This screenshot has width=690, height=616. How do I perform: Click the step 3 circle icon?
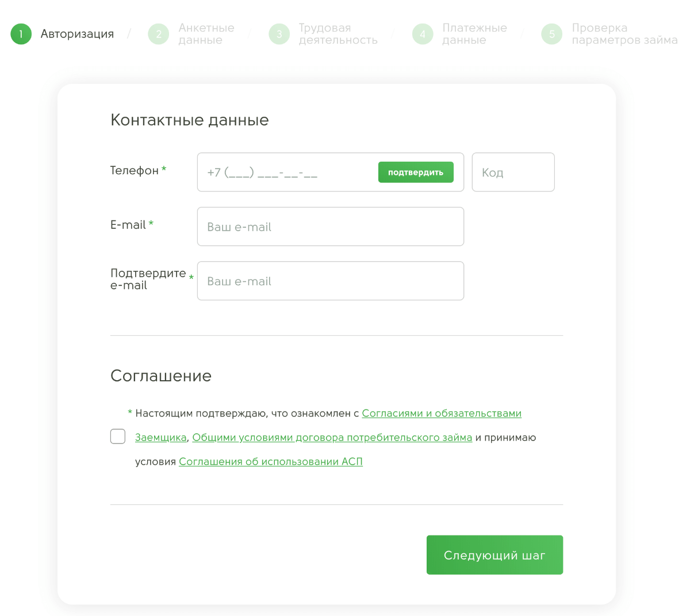(x=279, y=34)
